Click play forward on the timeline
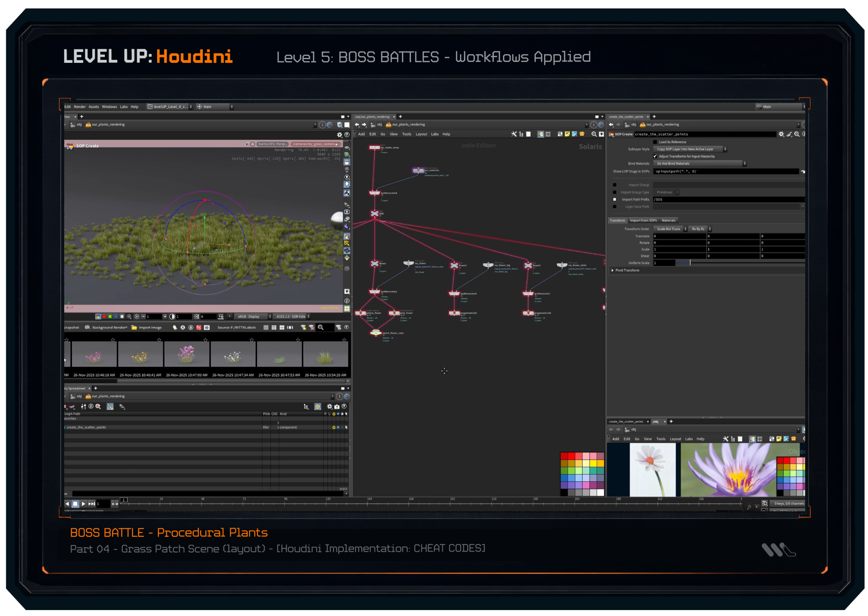 click(x=83, y=504)
